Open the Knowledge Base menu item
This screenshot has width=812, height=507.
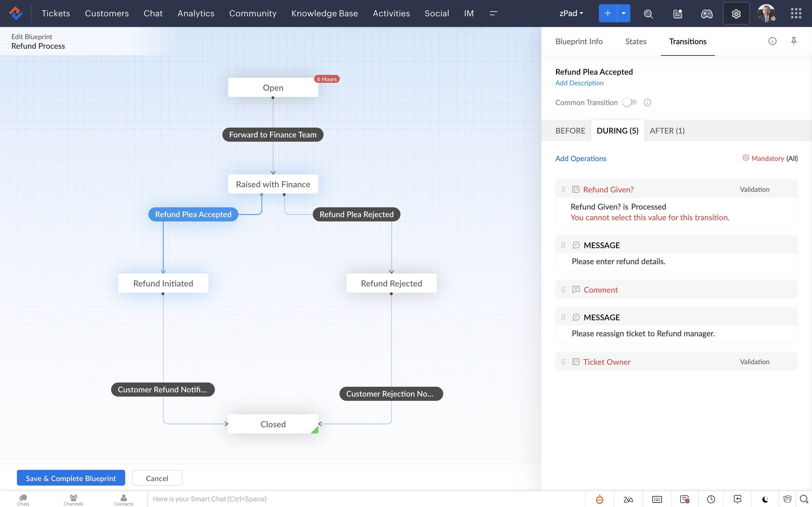(x=325, y=14)
